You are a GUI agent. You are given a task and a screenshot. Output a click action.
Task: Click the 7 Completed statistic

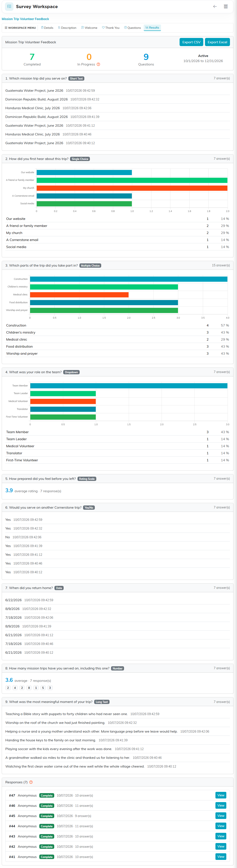[32, 59]
